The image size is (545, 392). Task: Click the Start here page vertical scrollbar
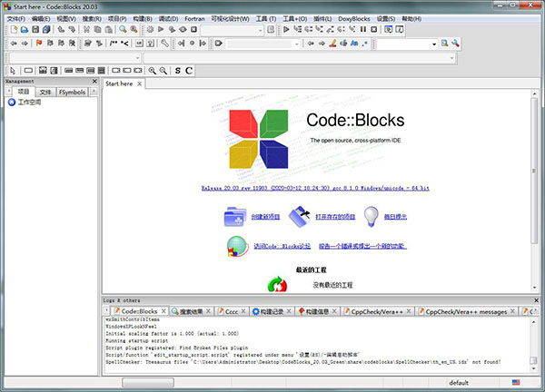point(534,170)
